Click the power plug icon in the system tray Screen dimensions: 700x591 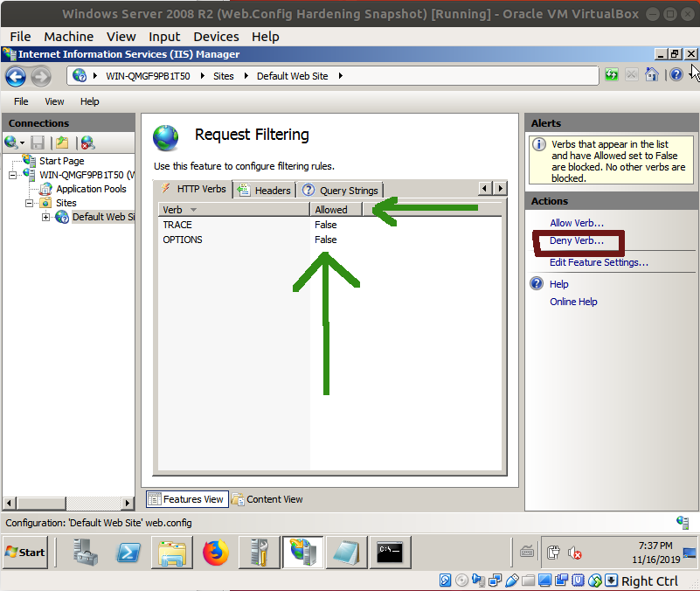tap(553, 553)
